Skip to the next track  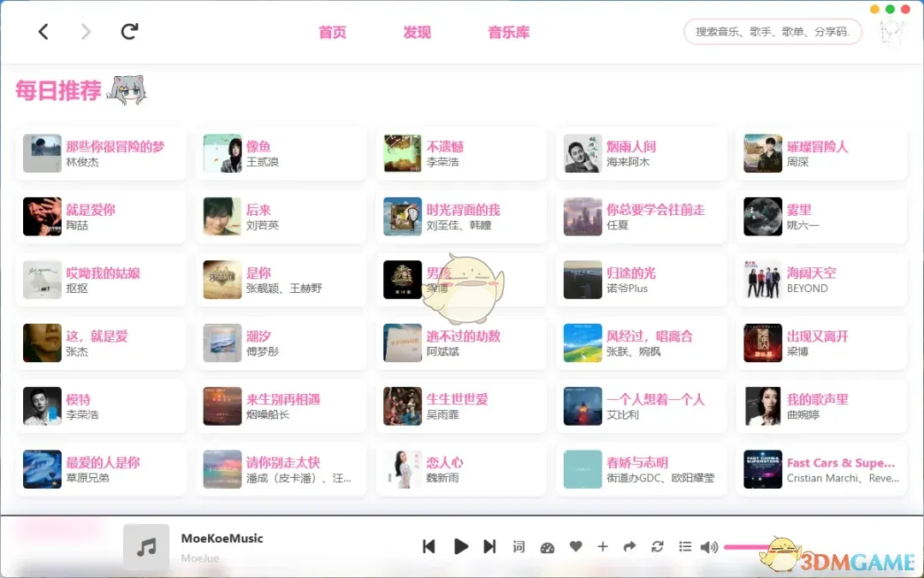click(489, 546)
